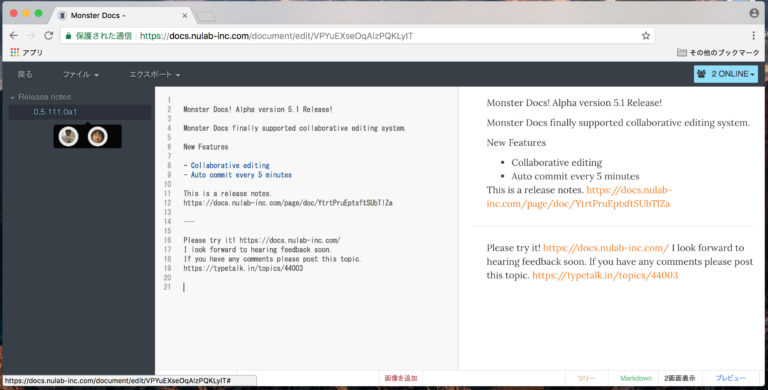Click the 戻る menu item
Viewport: 768px width, 390px height.
click(25, 74)
